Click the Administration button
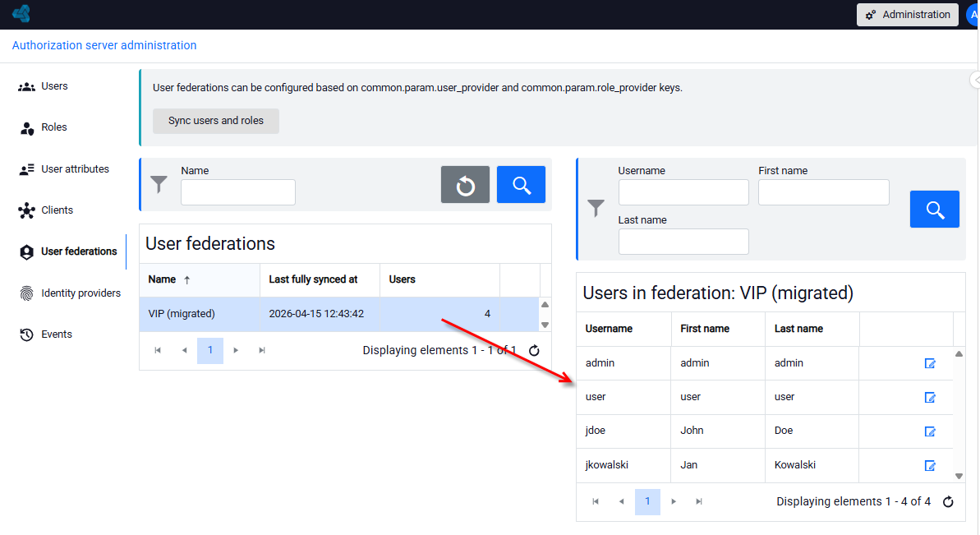Viewport: 980px width, 535px height. tap(908, 14)
